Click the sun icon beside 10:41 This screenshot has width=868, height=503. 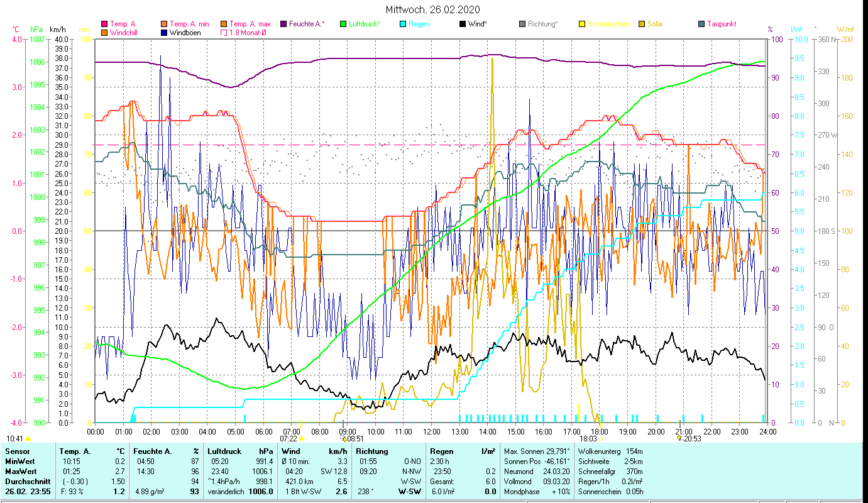(28, 439)
